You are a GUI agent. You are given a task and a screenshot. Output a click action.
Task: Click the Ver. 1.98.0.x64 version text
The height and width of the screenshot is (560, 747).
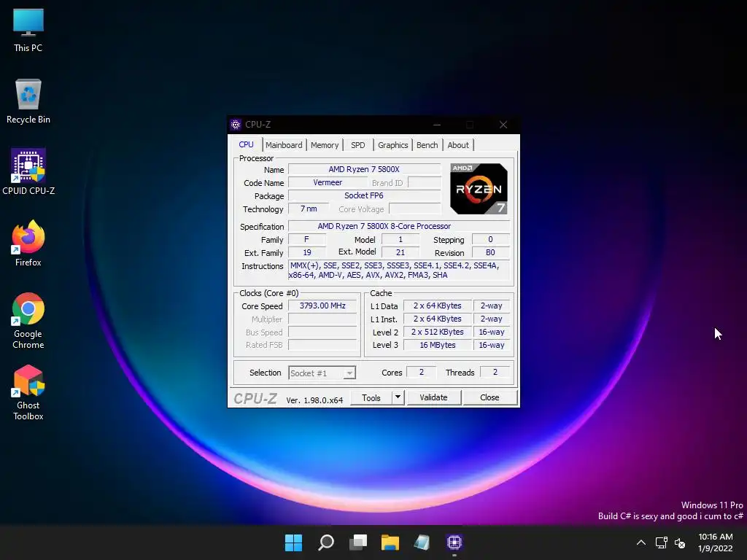(x=314, y=400)
